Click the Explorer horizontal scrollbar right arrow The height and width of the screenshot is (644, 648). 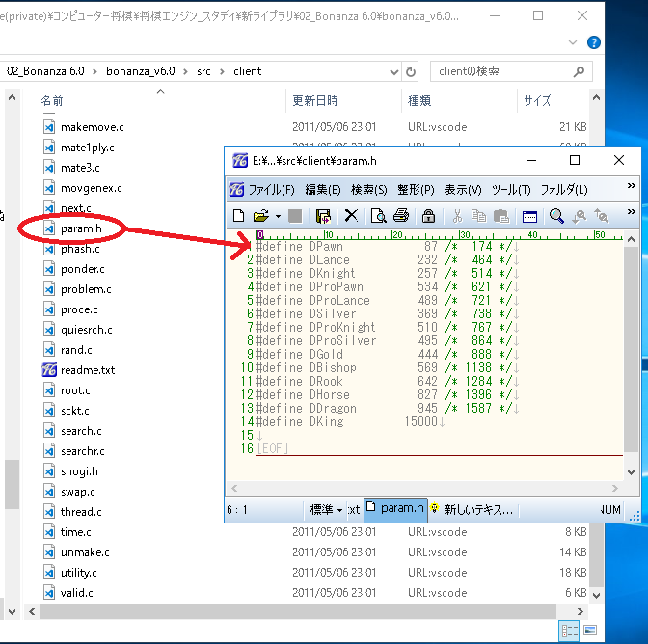580,611
